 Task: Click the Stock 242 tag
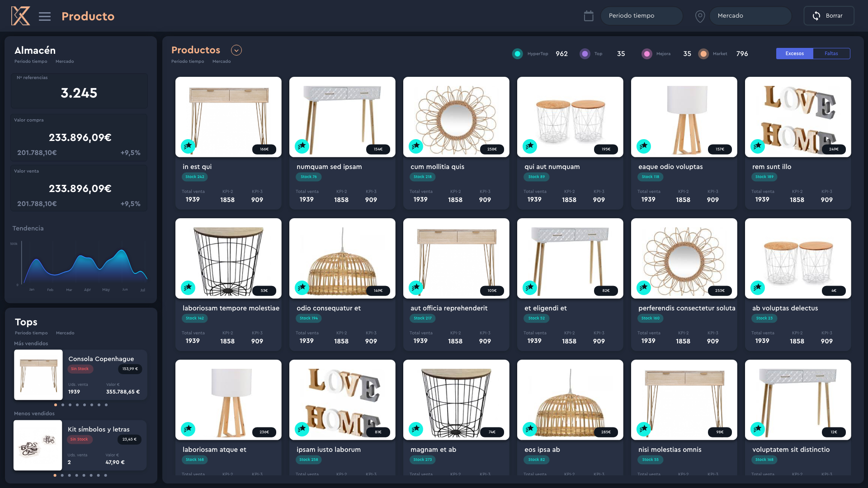195,177
